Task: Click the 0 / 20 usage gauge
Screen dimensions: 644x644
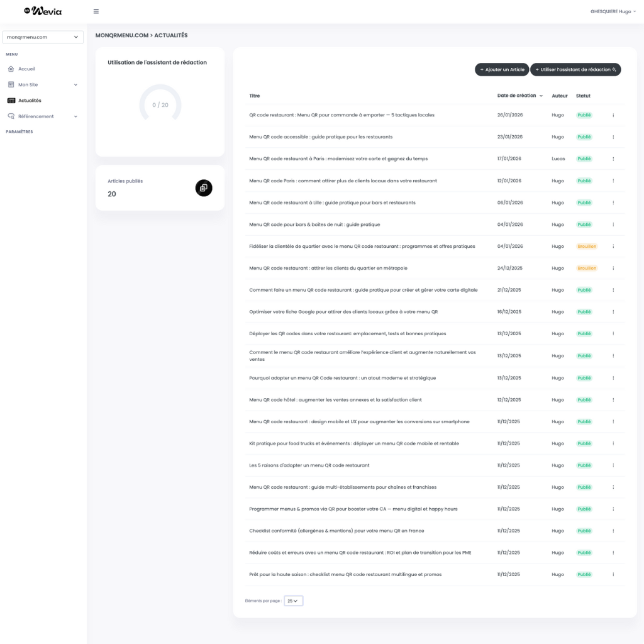Action: pyautogui.click(x=160, y=104)
